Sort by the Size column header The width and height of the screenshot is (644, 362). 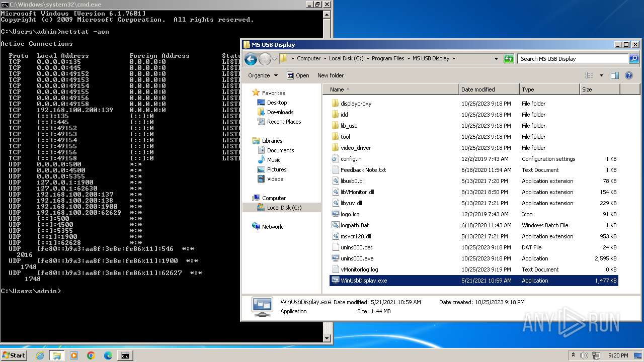click(600, 89)
